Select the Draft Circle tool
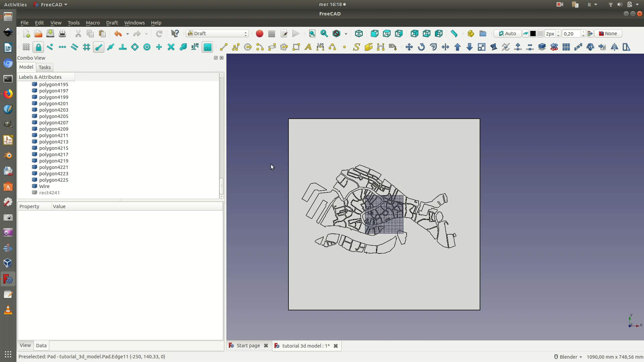This screenshot has height=362, width=644. pos(248,47)
